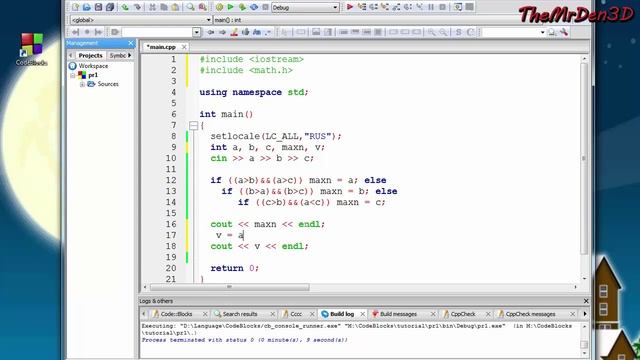Screen dimensions: 640x360
Task: Start debugging with the red arrow icon
Action: pyautogui.click(x=350, y=7)
